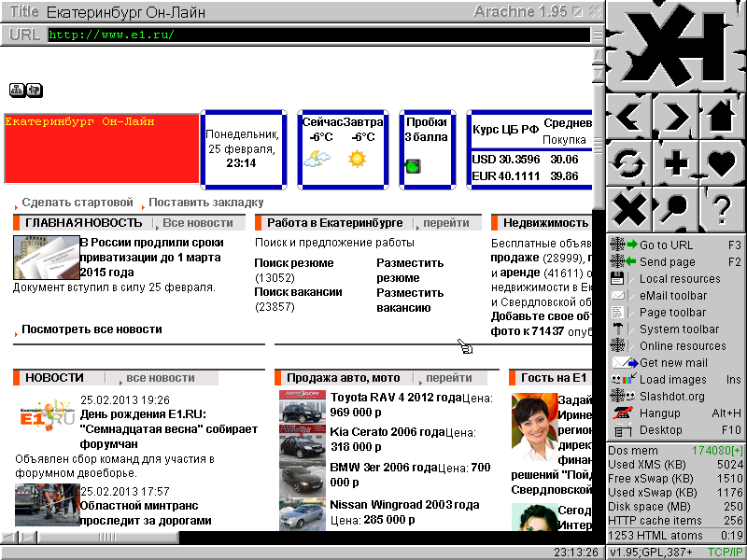The height and width of the screenshot is (560, 747).
Task: Click the sun weather icon under Завтра
Action: point(357,158)
